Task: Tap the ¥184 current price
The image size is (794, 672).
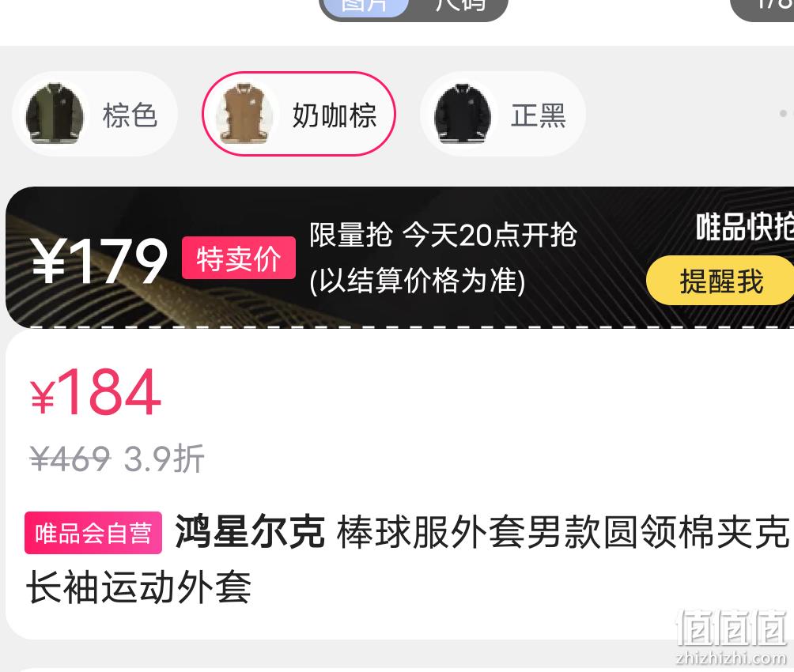Action: click(96, 391)
